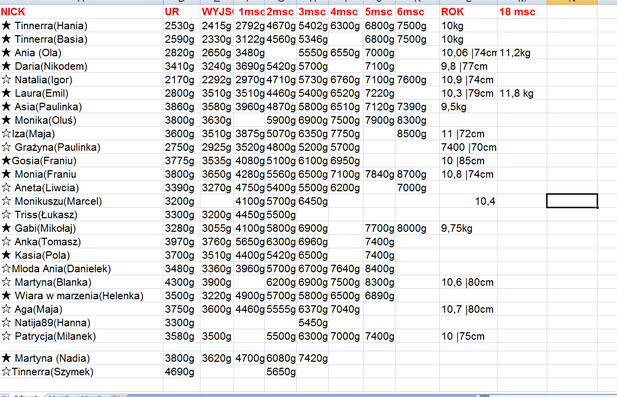Click the Wiara w marzenia(Helenka) name cell
The image size is (617, 397).
(81, 296)
